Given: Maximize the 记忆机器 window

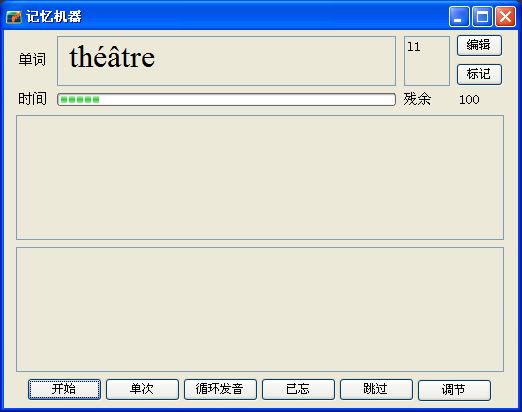Looking at the screenshot, I should [482, 17].
